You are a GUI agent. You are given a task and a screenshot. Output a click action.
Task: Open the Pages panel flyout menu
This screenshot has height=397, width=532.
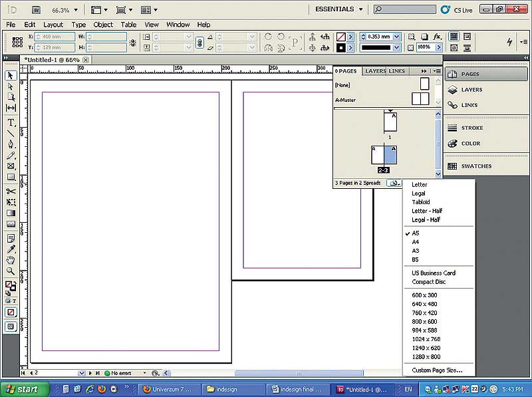pos(437,71)
